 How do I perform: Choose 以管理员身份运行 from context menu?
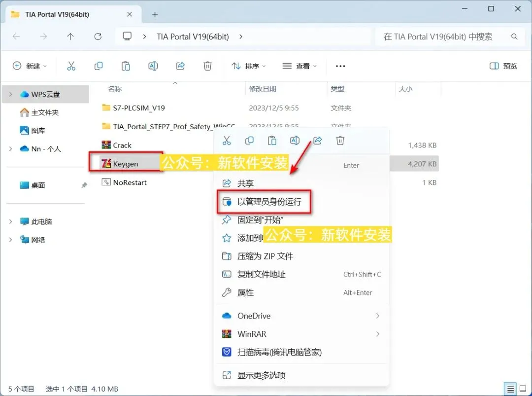302,202
